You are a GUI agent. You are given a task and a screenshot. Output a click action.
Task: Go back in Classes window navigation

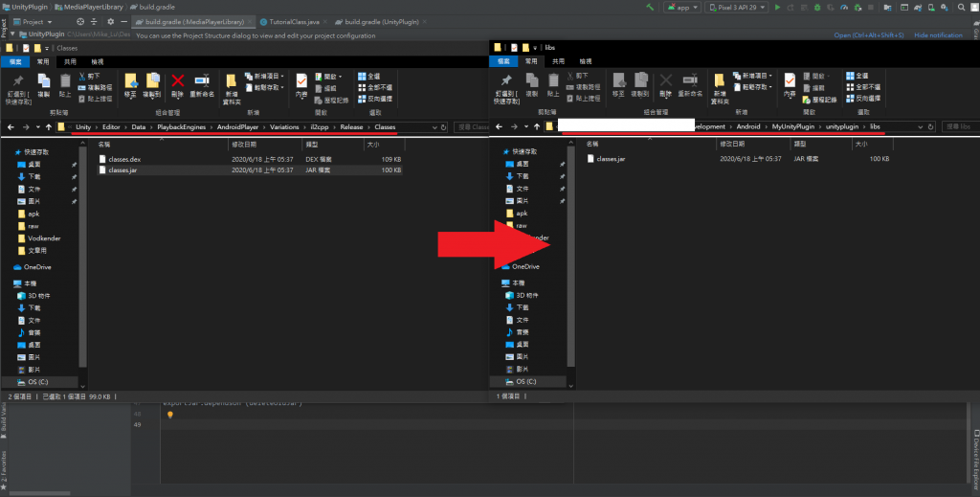click(11, 127)
